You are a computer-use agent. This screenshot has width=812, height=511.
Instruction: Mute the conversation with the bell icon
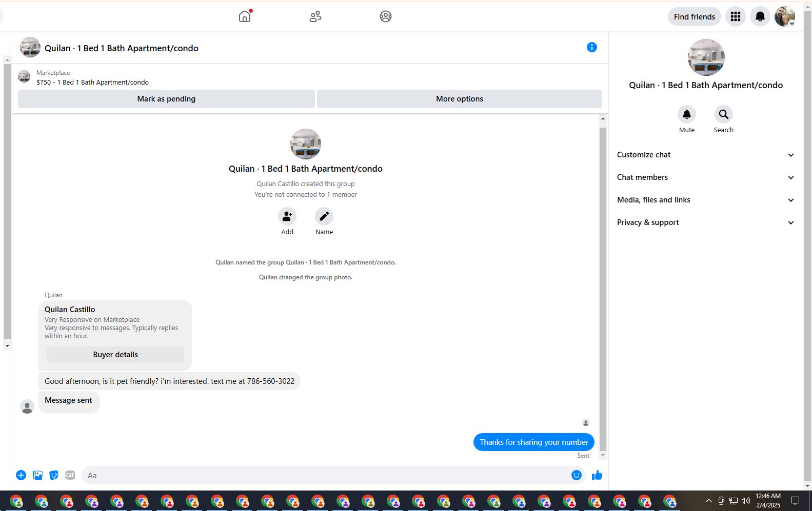tap(687, 114)
